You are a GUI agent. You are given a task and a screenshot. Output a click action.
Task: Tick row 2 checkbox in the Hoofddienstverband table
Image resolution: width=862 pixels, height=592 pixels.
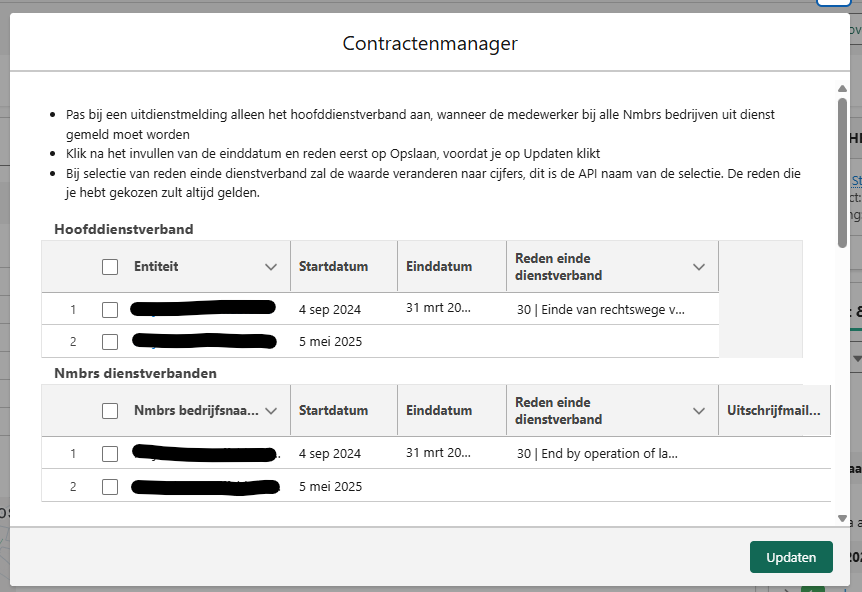110,342
